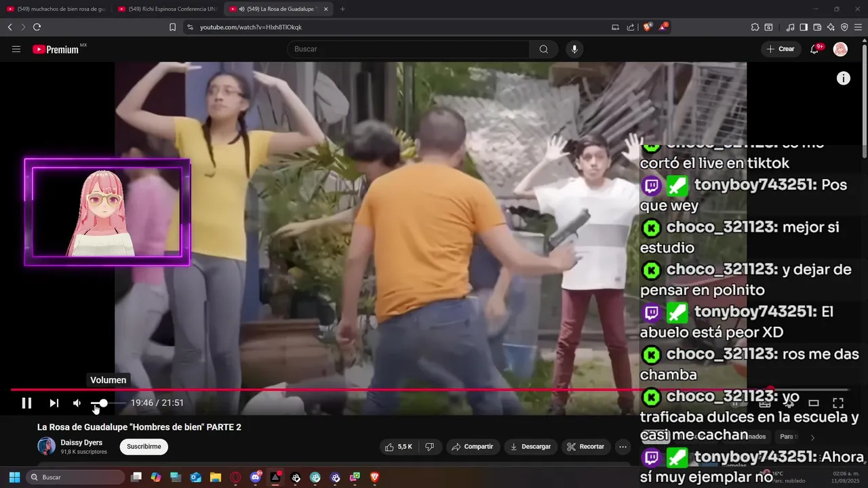The width and height of the screenshot is (868, 488).
Task: Open the Daissy Dyers channel avatar
Action: [x=46, y=446]
